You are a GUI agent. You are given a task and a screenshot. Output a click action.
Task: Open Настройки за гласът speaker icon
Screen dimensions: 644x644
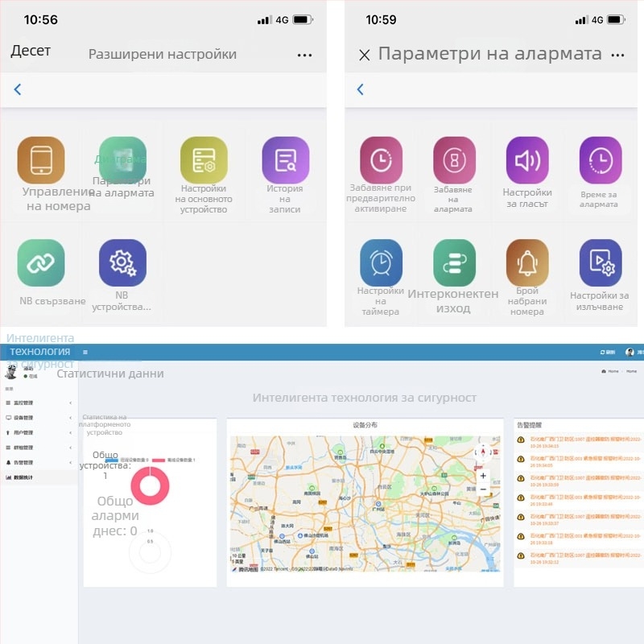(527, 159)
